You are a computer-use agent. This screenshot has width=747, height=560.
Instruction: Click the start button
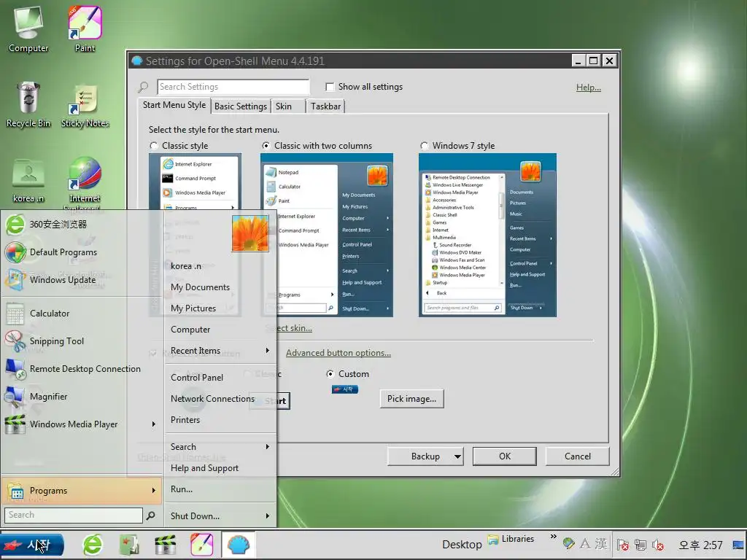click(x=32, y=545)
